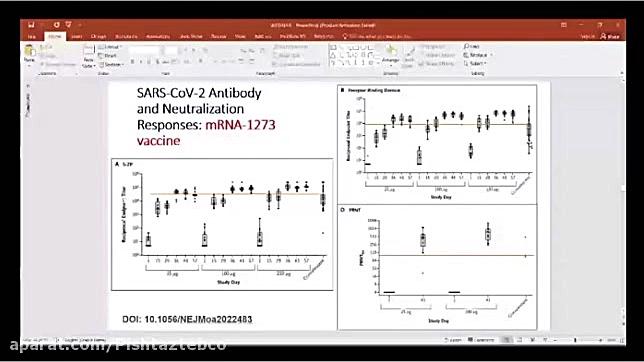Click the Ribbon Display Options icon
This screenshot has height=362, width=644.
click(x=564, y=25)
